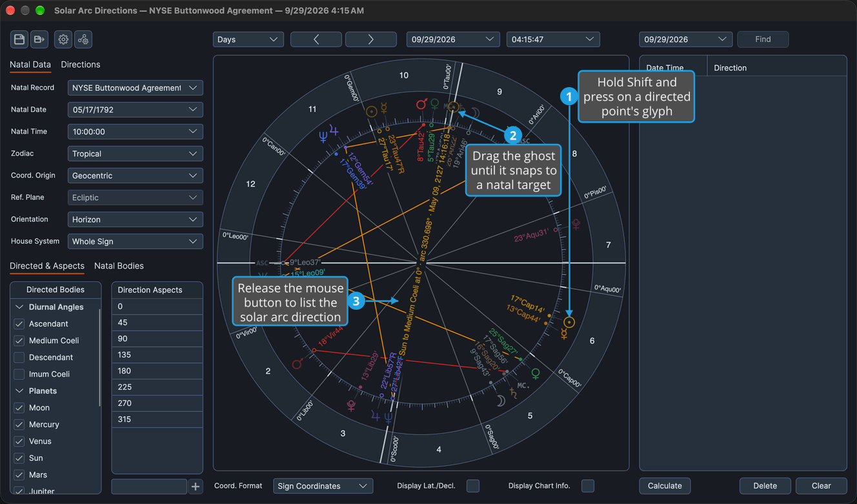Click the Find button

tap(763, 39)
